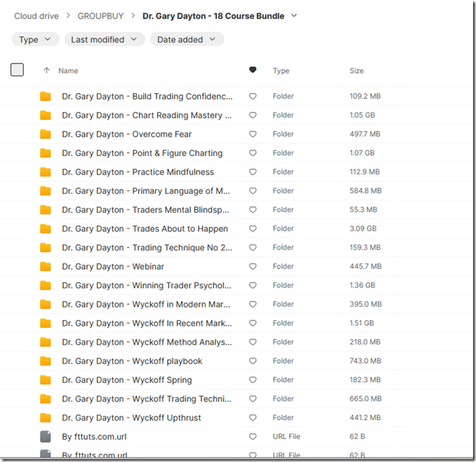Click the Trading Technique No 2 folder icon

click(46, 248)
